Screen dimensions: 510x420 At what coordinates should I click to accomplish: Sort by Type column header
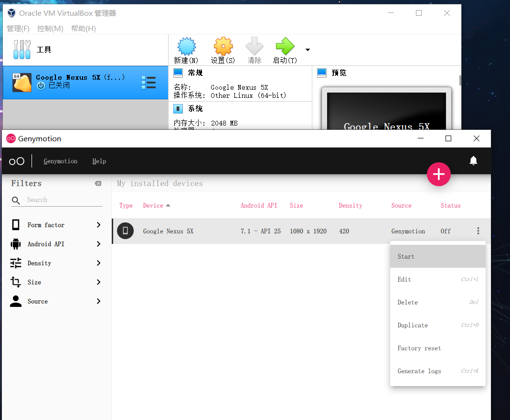coord(126,205)
